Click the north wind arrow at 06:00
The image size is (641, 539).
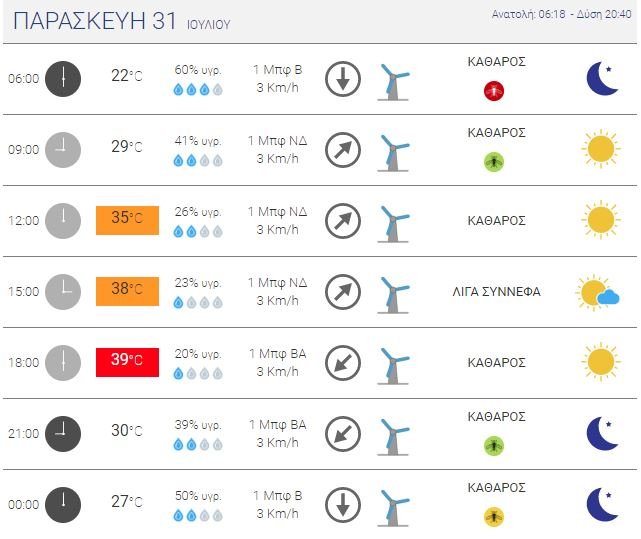[343, 79]
